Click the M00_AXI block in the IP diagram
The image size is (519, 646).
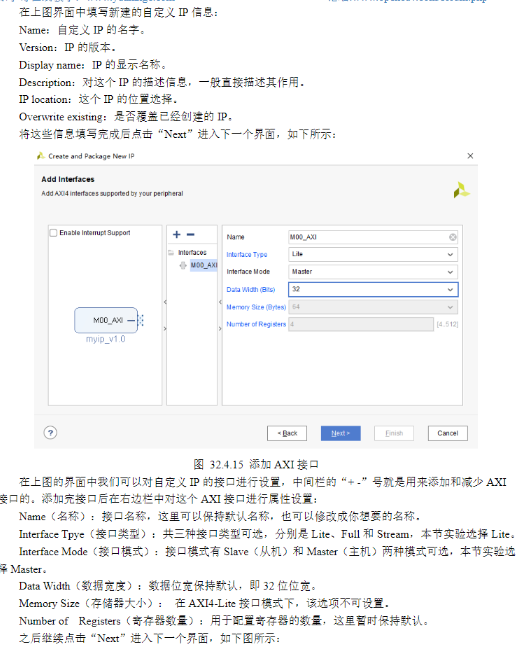106,320
